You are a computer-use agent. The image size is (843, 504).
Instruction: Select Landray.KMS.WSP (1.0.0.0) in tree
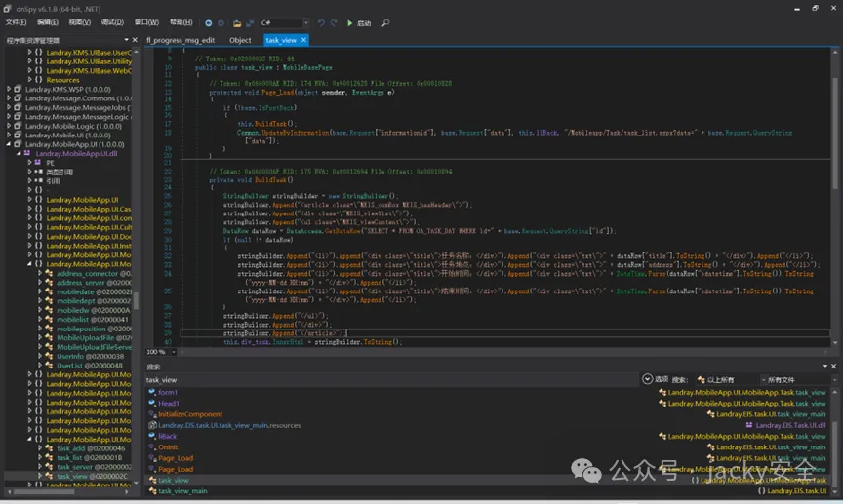[x=67, y=89]
